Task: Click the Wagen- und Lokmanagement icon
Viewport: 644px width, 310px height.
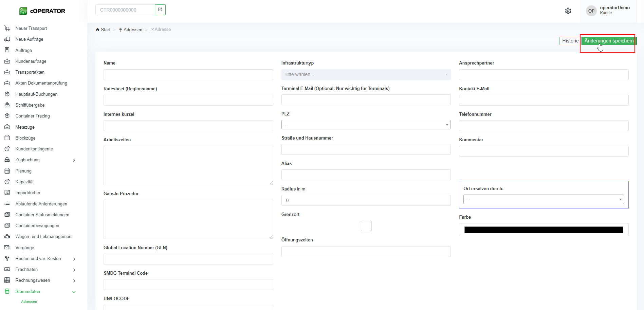Action: point(7,236)
